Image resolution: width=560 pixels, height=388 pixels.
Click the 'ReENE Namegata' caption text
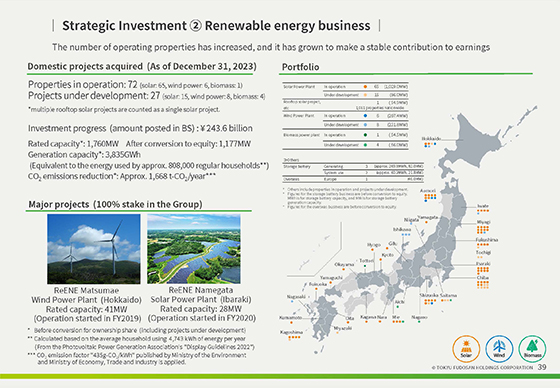coord(201,290)
